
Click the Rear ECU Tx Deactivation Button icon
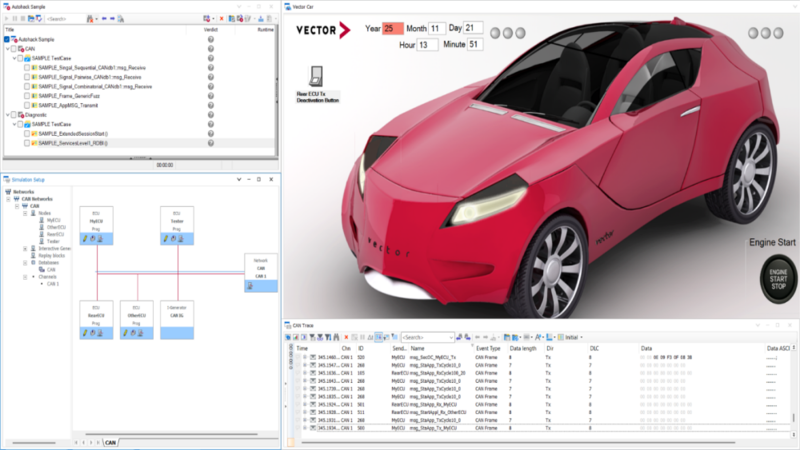318,75
